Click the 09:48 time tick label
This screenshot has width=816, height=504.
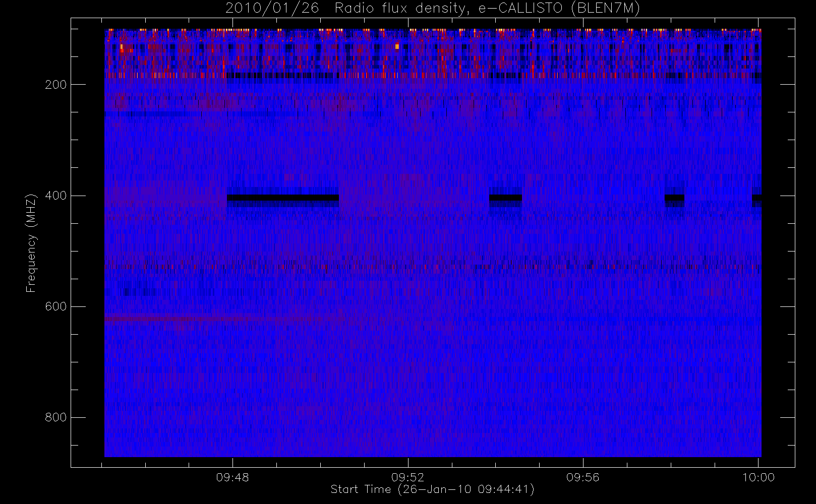pos(232,477)
